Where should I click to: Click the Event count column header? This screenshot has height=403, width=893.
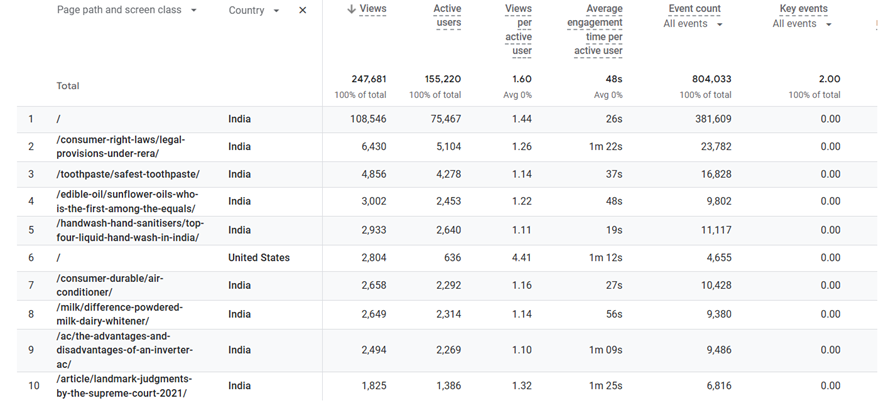click(x=694, y=9)
